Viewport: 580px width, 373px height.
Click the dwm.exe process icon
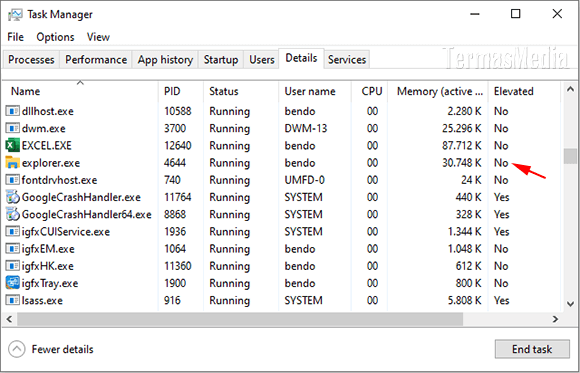[x=12, y=128]
